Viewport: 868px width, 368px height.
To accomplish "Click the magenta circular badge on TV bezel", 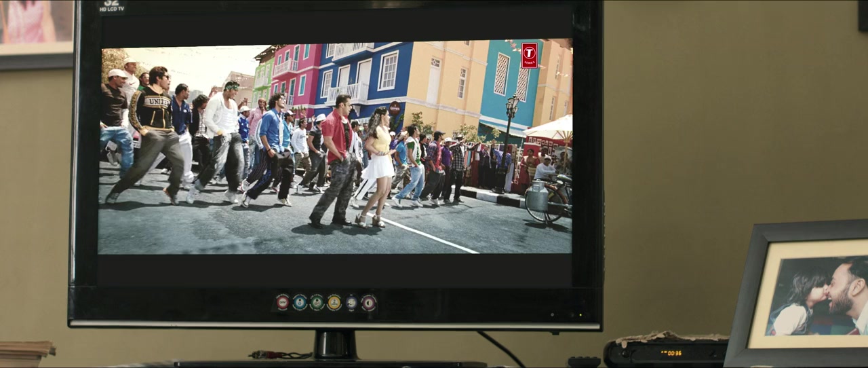I will 368,303.
